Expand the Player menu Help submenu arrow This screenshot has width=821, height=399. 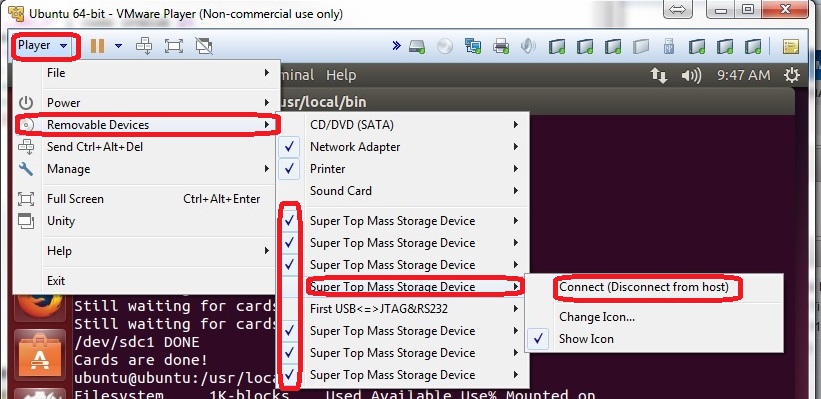tap(267, 251)
